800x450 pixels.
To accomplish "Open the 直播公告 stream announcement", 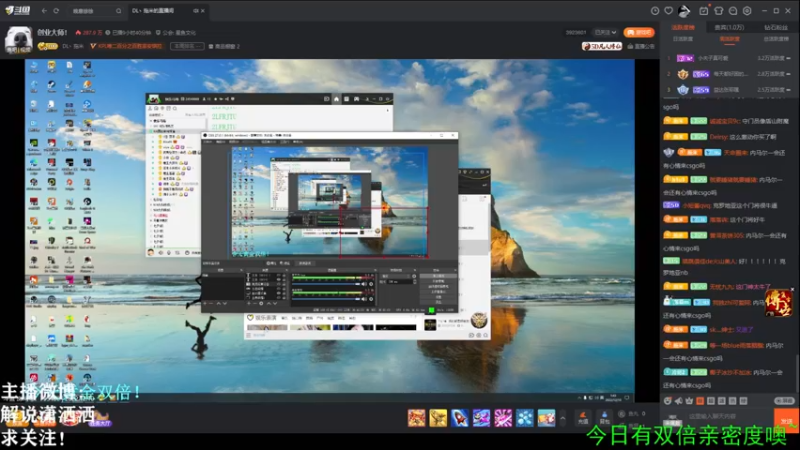I will (641, 46).
